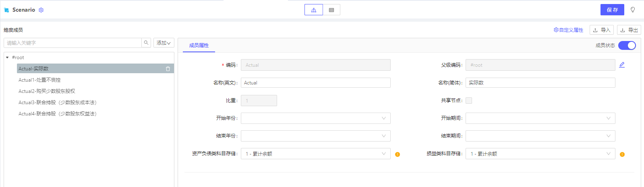Open the 开始年份 dropdown
This screenshot has width=644, height=187.
(315, 118)
